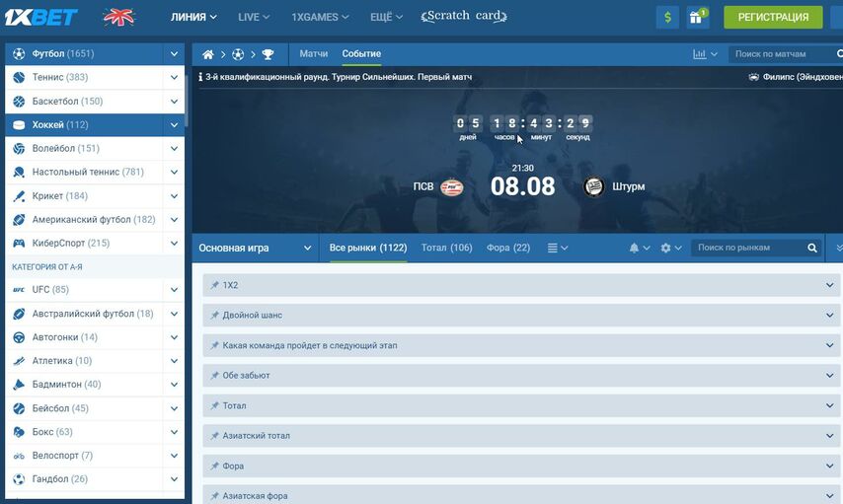Click the trophy breadcrumb icon
843x504 pixels.
click(x=268, y=54)
